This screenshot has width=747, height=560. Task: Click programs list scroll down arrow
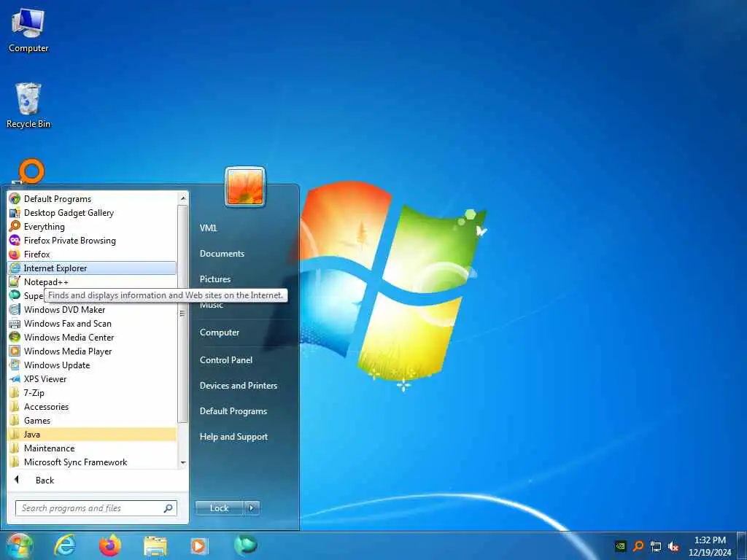coord(183,462)
